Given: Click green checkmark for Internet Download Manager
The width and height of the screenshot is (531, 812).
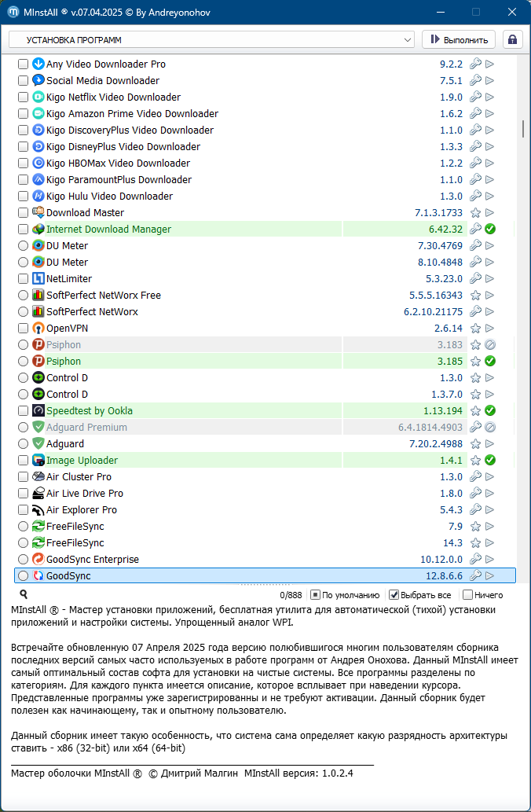Looking at the screenshot, I should click(x=490, y=229).
